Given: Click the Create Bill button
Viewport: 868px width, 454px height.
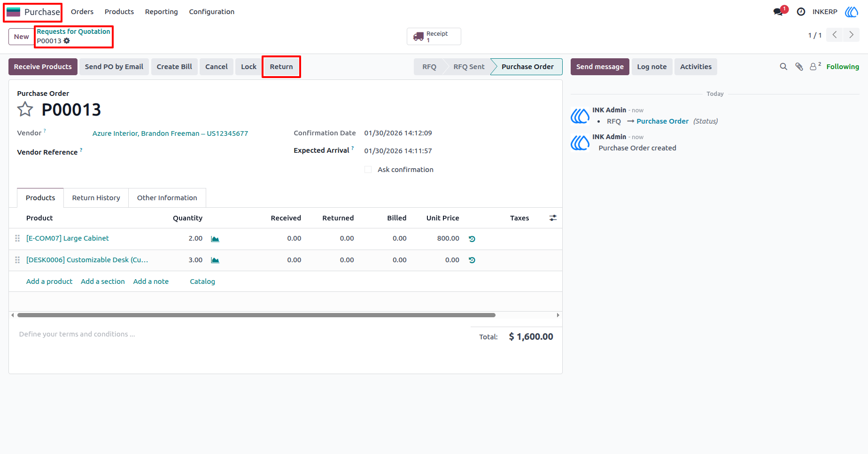Looking at the screenshot, I should point(174,67).
